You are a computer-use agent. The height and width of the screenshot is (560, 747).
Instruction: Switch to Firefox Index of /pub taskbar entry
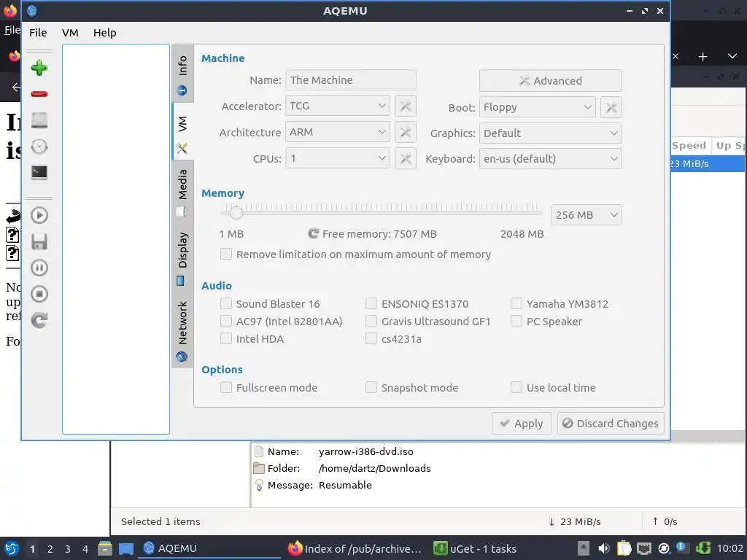355,548
